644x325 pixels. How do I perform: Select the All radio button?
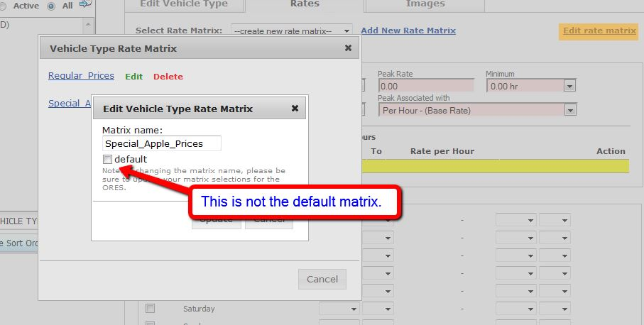click(x=50, y=6)
